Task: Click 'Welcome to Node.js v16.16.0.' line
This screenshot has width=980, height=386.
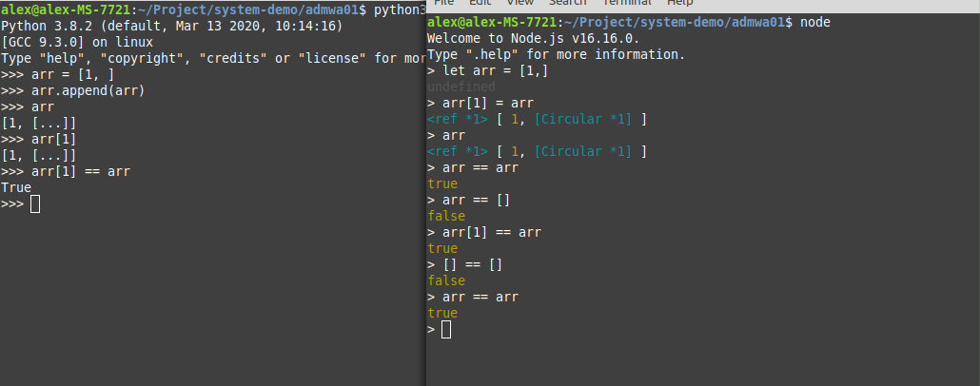Action: click(533, 39)
